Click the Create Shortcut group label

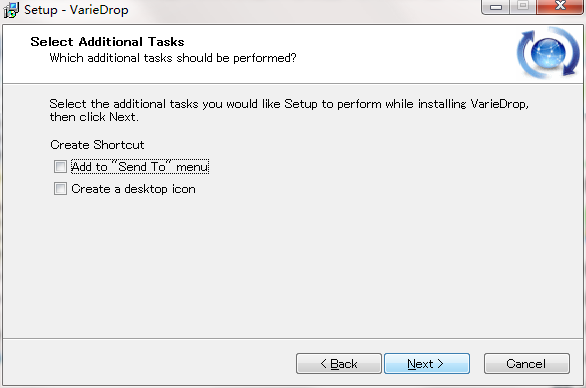tap(97, 145)
